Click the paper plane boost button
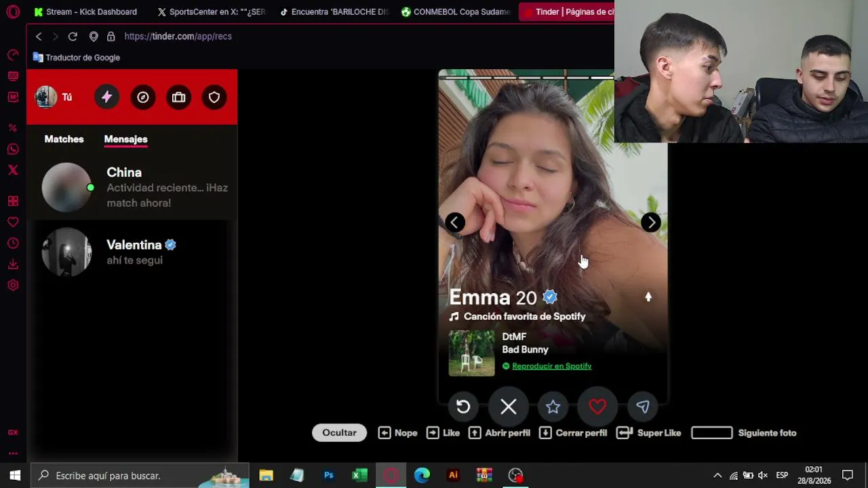The width and height of the screenshot is (868, 488). tap(642, 407)
